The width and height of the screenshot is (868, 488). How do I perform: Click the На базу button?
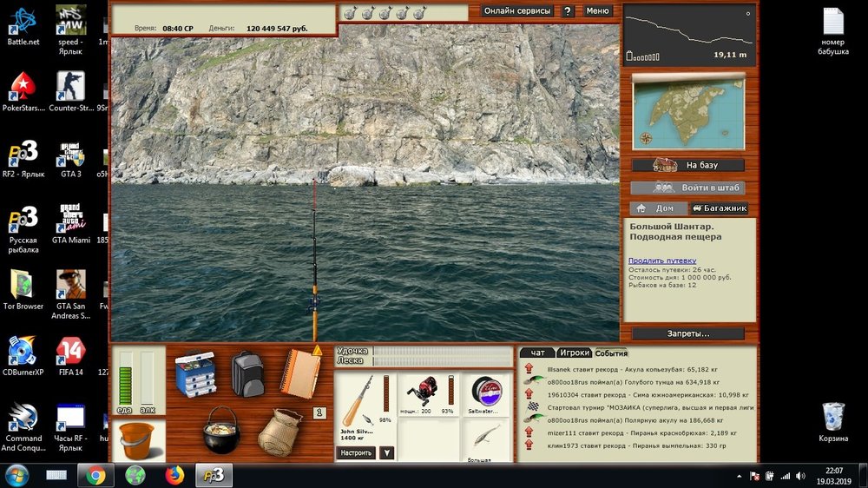[x=687, y=165]
